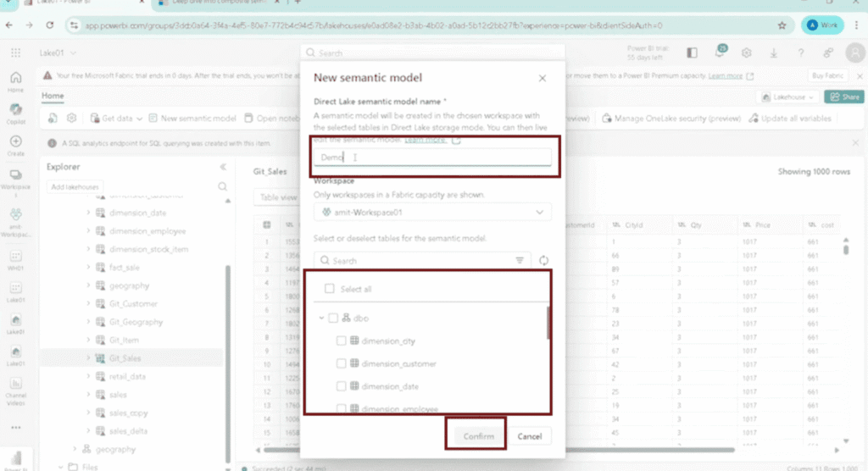Expand Git_Customer in Explorer tree

click(x=88, y=303)
